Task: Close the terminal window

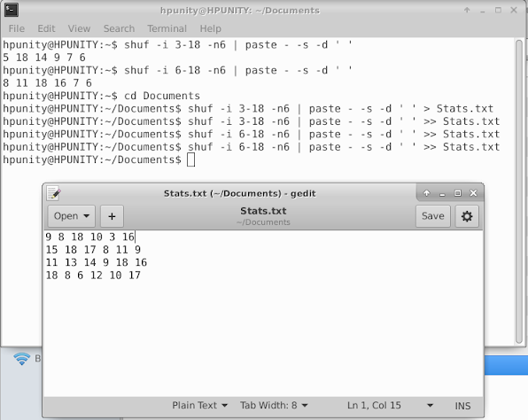Action: [514, 10]
